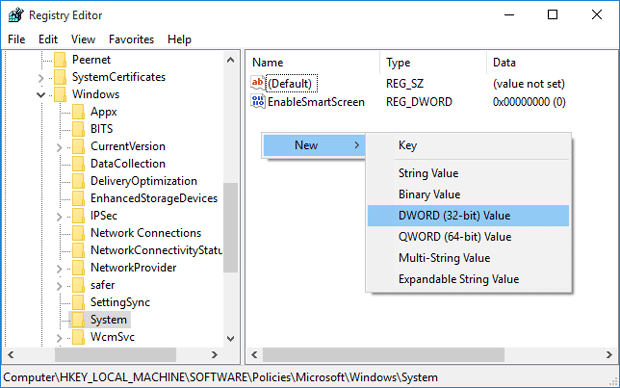Expand the IPSec key
The image size is (620, 388).
point(59,217)
